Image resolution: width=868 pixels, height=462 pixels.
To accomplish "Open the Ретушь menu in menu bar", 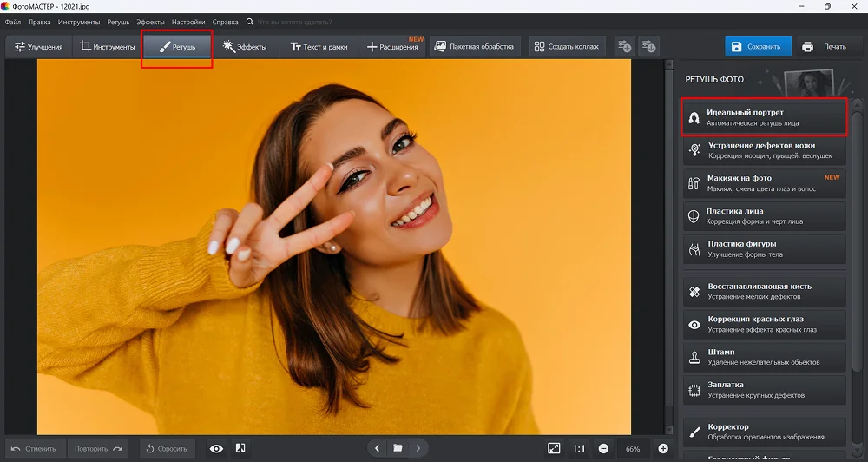I will [x=118, y=23].
